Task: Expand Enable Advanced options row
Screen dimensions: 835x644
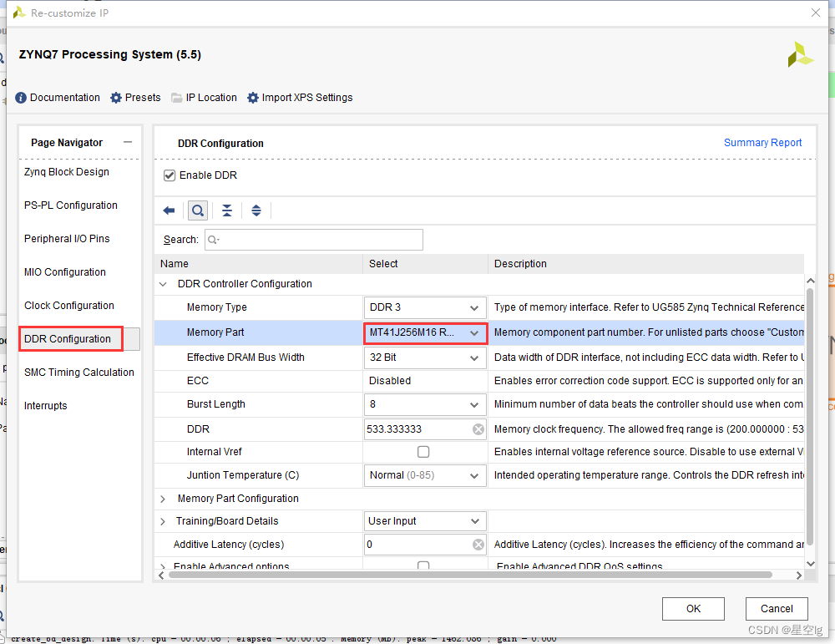Action: coord(163,565)
